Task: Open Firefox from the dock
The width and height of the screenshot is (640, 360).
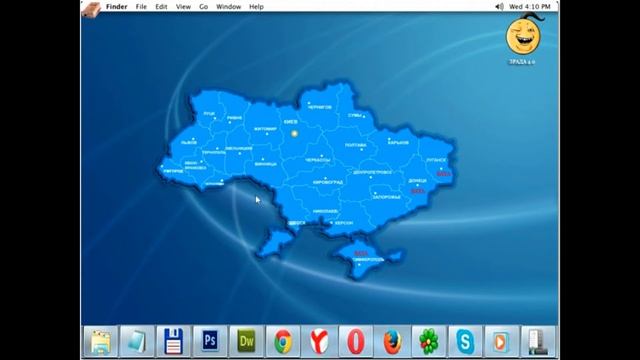Action: pyautogui.click(x=392, y=341)
